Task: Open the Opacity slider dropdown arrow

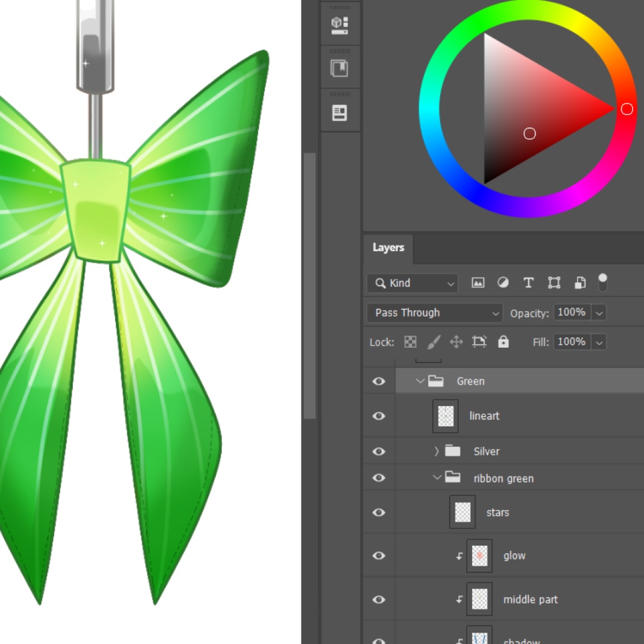Action: (599, 313)
